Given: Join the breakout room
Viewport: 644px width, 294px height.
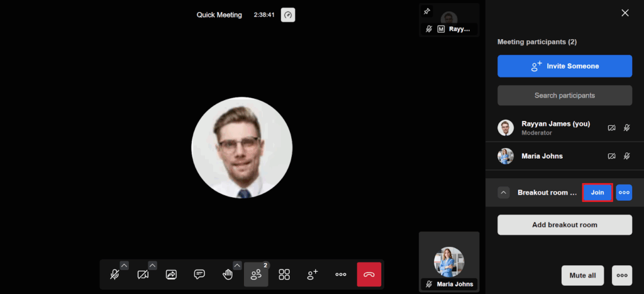Looking at the screenshot, I should [597, 193].
